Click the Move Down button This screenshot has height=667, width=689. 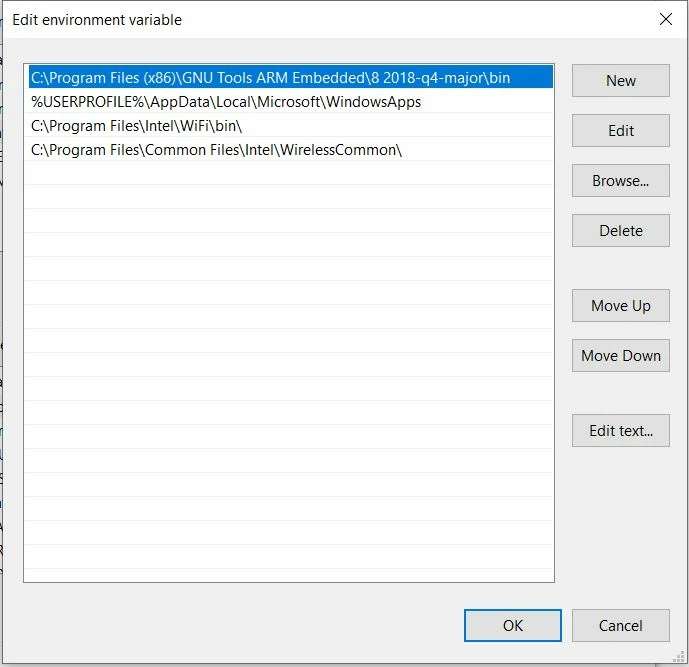[x=620, y=355]
